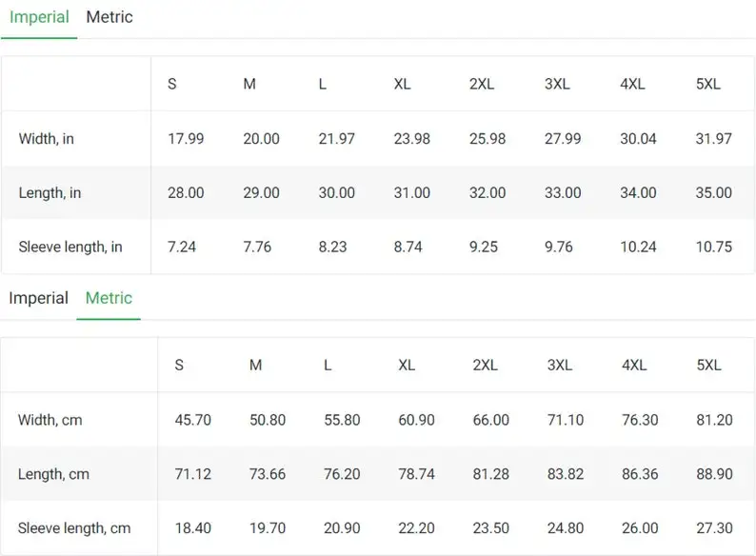Click the 10.75 sleeve length value
Screen dimensions: 756x556
coord(714,248)
